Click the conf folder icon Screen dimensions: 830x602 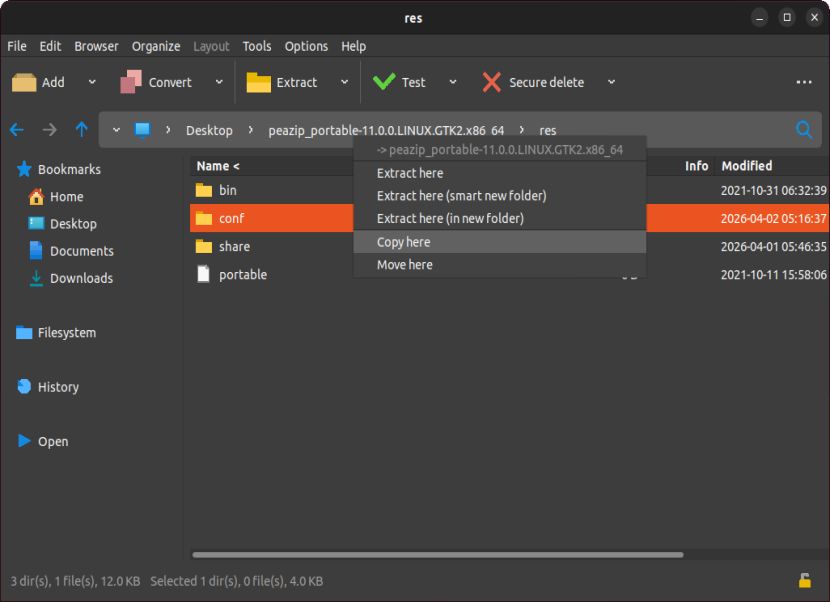[204, 218]
